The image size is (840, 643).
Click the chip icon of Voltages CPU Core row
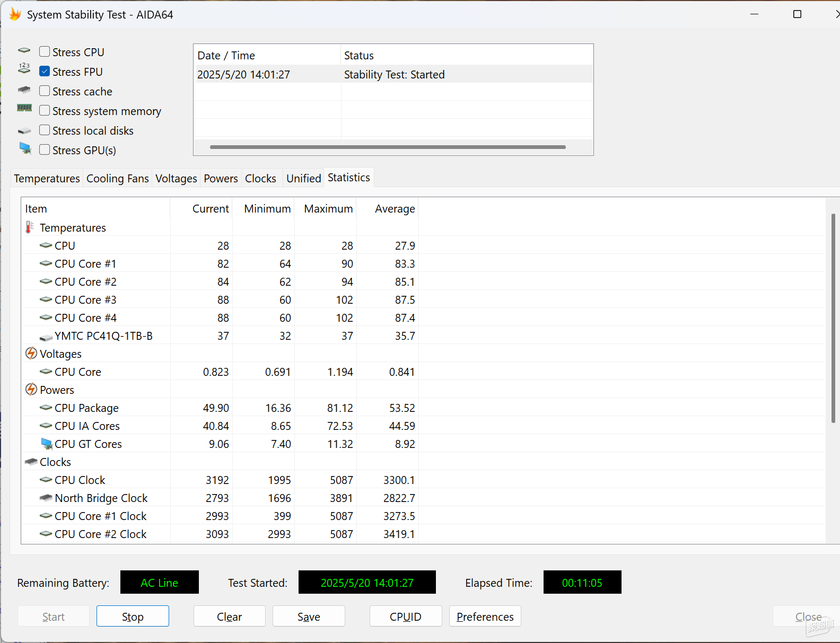click(46, 372)
